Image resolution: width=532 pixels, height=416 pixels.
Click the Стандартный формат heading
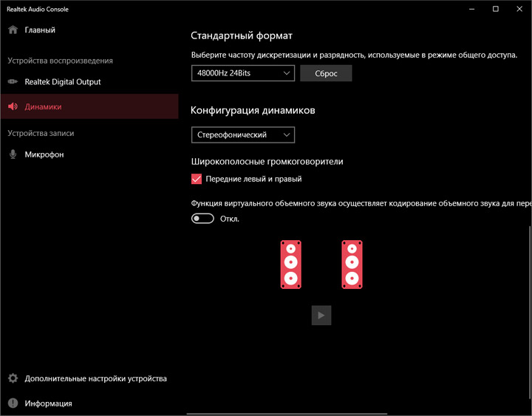pos(241,35)
